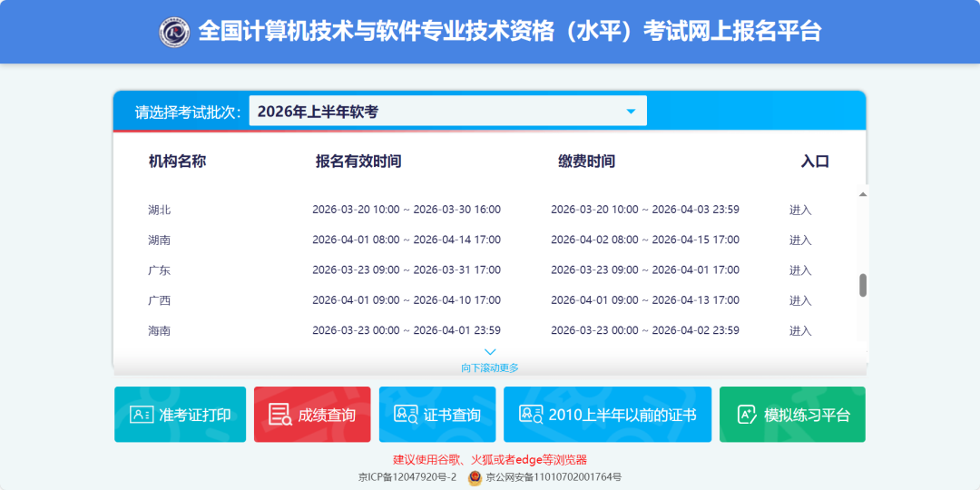Open 成绩查询 score lookup
980x490 pixels.
(x=312, y=415)
